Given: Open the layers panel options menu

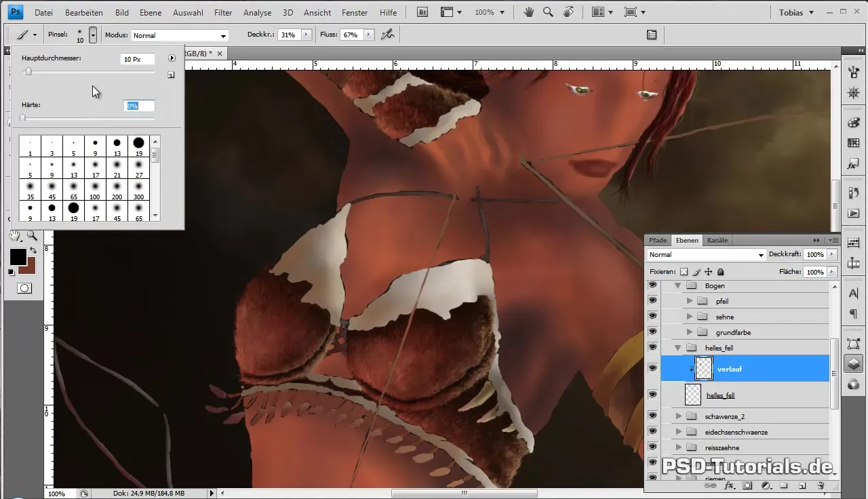Looking at the screenshot, I should tap(834, 240).
